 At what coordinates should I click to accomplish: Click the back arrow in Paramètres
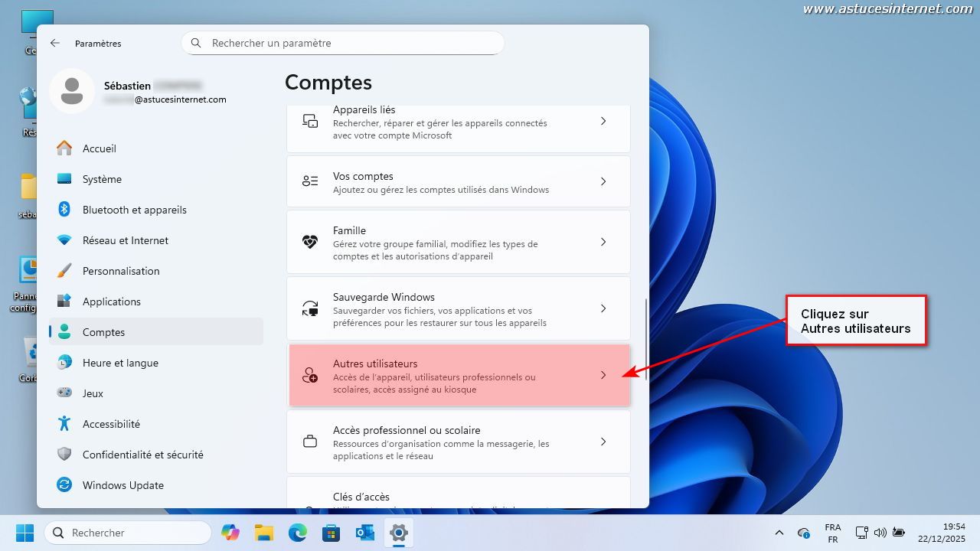(55, 44)
